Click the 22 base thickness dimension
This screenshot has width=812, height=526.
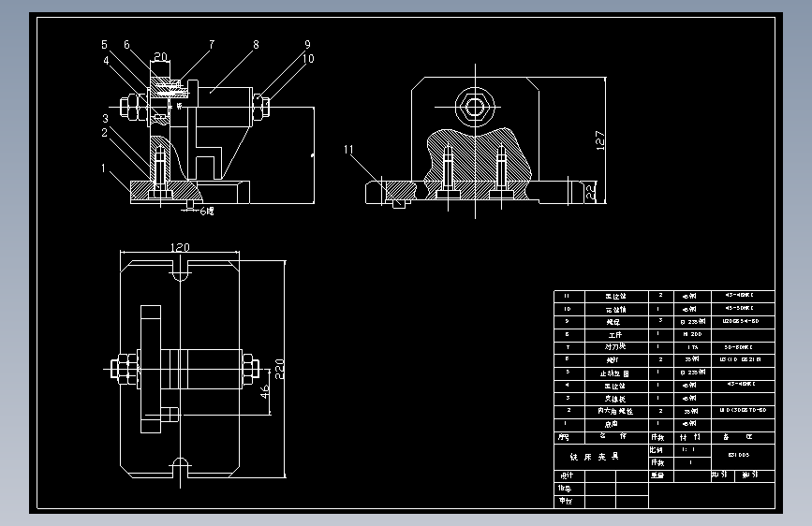[591, 192]
